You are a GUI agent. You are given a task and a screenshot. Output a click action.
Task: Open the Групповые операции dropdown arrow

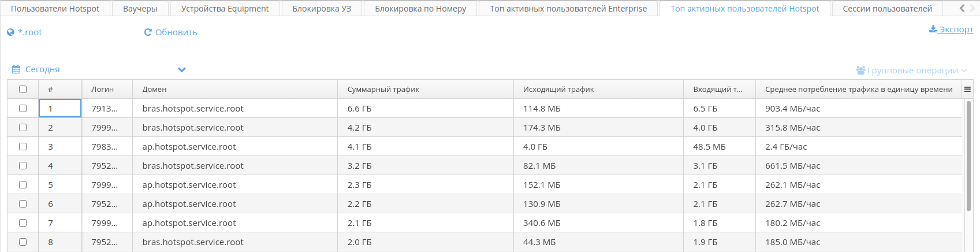point(964,71)
